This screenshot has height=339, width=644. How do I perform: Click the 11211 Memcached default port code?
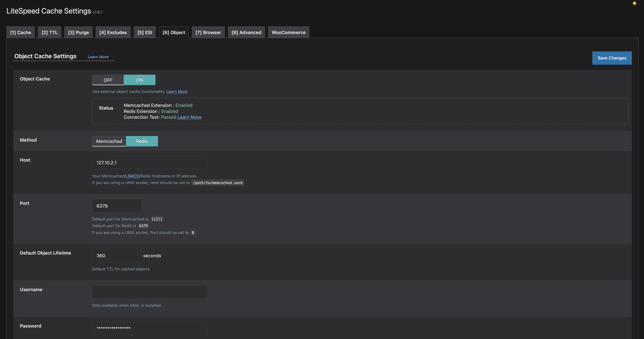click(157, 219)
